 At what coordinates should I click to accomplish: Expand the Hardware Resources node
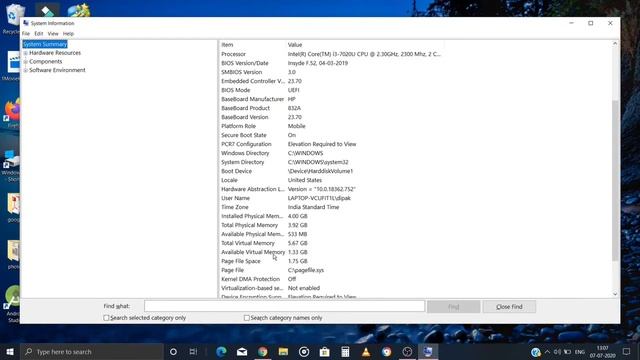[x=25, y=53]
